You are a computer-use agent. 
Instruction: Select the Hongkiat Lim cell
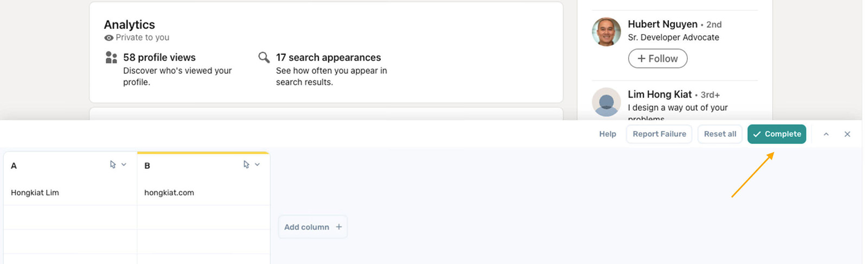click(70, 193)
